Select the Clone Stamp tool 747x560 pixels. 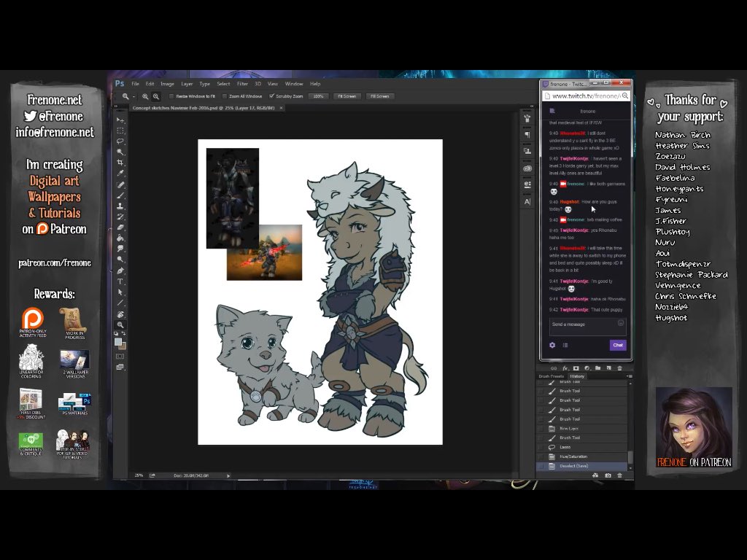tap(120, 206)
